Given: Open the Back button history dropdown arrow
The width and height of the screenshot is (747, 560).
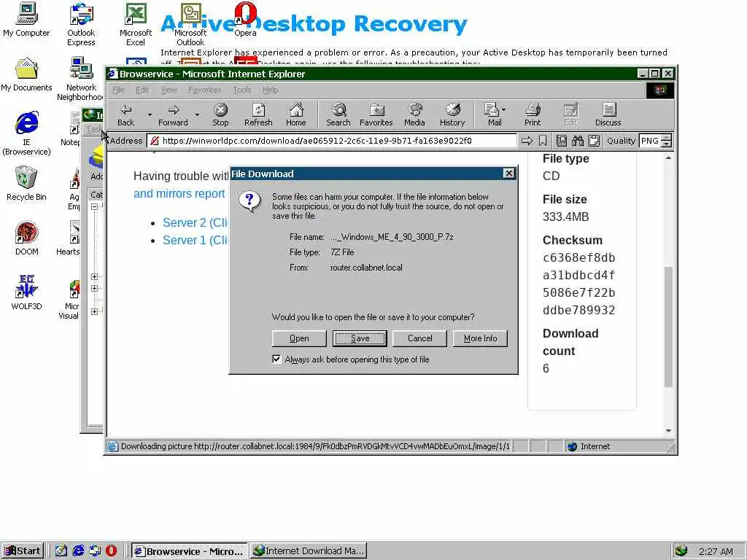Looking at the screenshot, I should point(150,114).
